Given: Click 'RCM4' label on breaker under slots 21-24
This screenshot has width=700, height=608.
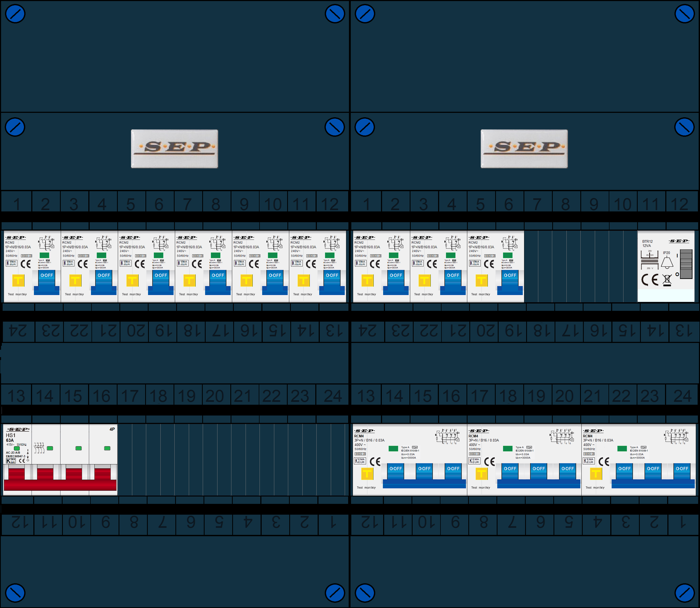Looking at the screenshot, I should 588,436.
